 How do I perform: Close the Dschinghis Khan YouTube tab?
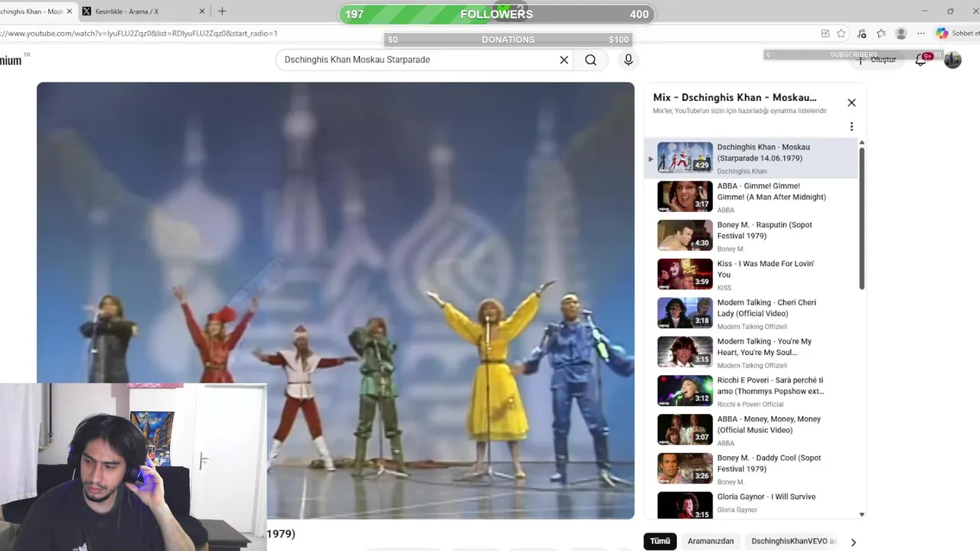69,11
